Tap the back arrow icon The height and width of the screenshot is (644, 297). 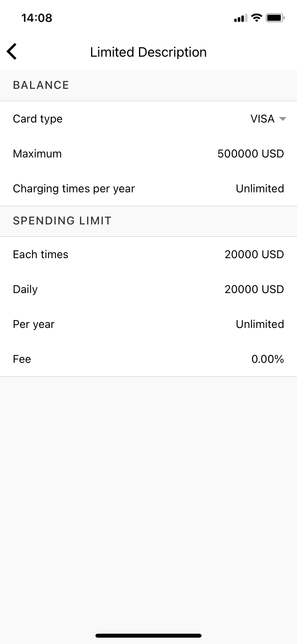(12, 52)
